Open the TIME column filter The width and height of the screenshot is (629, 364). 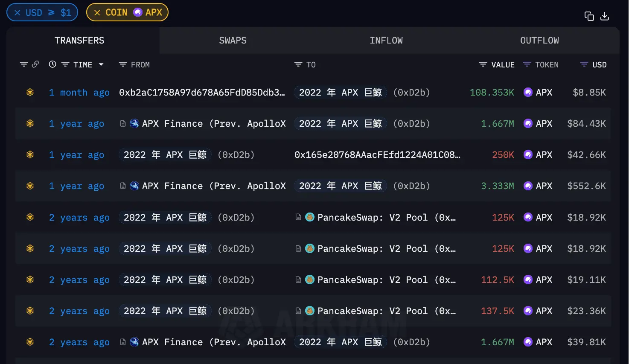point(65,64)
